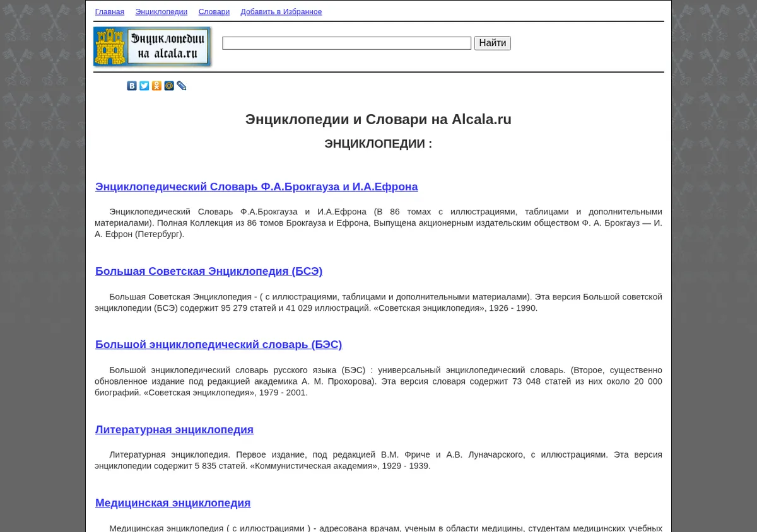Image resolution: width=757 pixels, height=532 pixels.
Task: Focus the search text field
Action: (x=347, y=43)
